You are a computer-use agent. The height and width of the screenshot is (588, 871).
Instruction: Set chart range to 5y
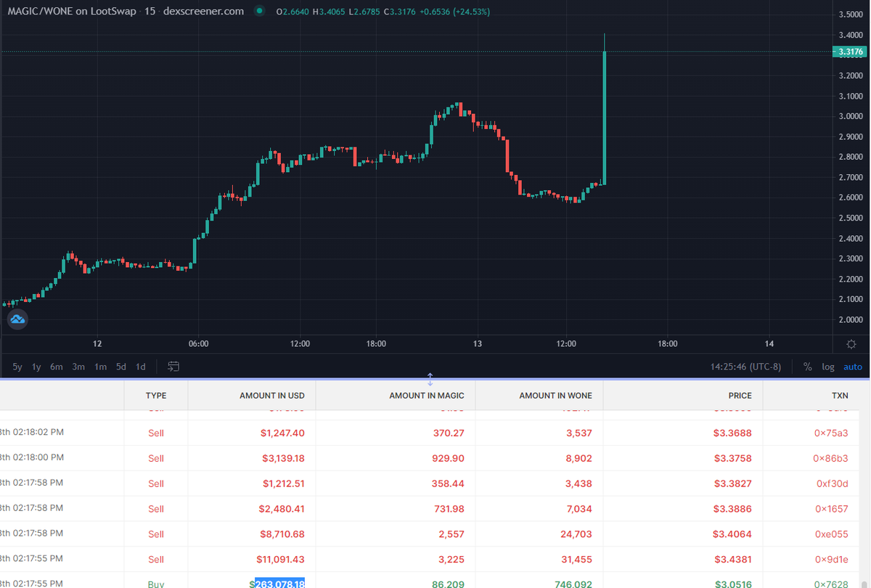pyautogui.click(x=17, y=367)
